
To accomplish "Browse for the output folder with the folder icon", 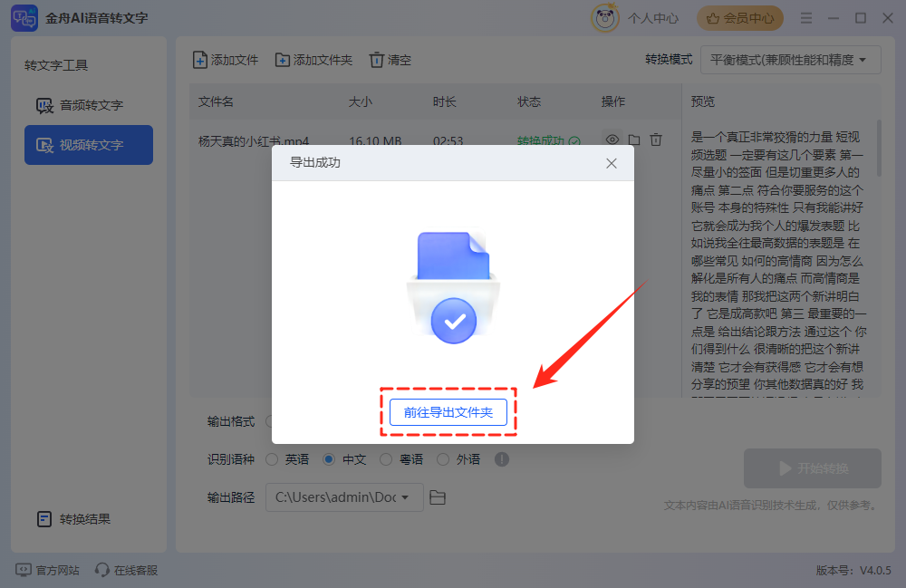I will tap(438, 497).
